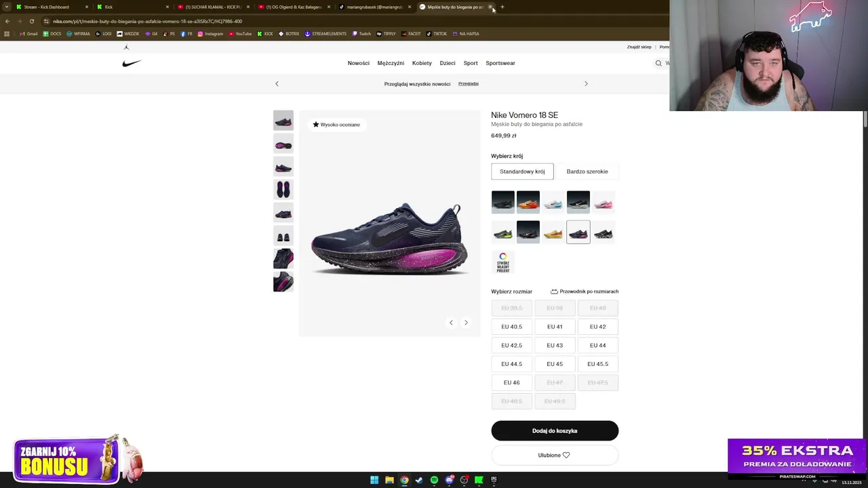Open the Windows Start menu

[374, 480]
